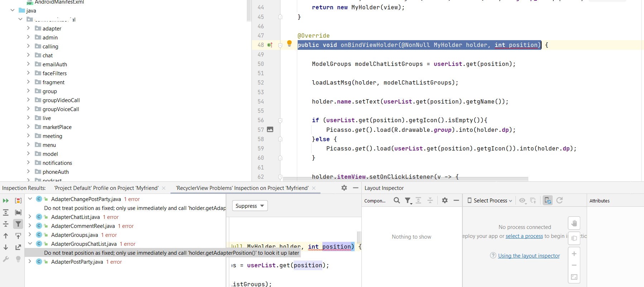Image resolution: width=644 pixels, height=287 pixels.
Task: Close the 'RecyclerView Problems' Inspection tab
Action: pyautogui.click(x=314, y=188)
